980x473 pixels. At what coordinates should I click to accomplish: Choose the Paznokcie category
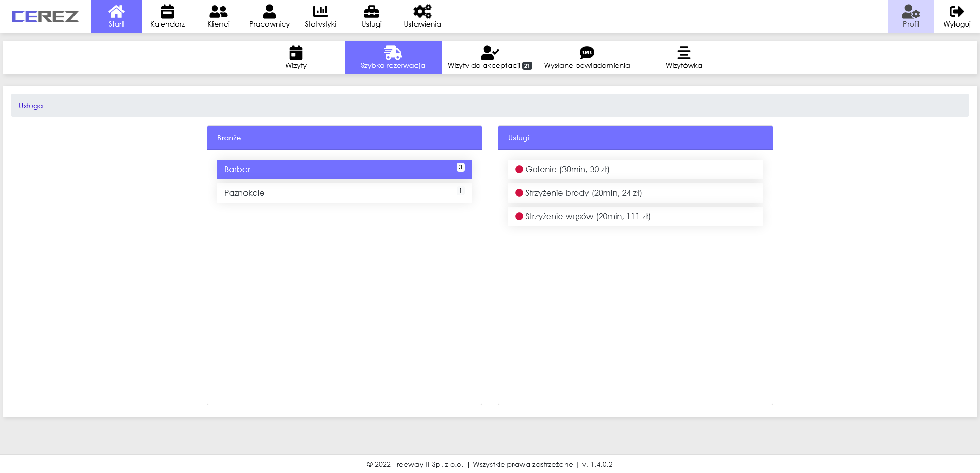click(344, 193)
